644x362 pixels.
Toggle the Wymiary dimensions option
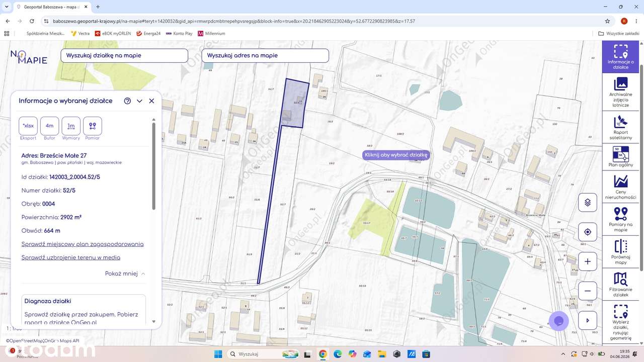click(x=71, y=126)
